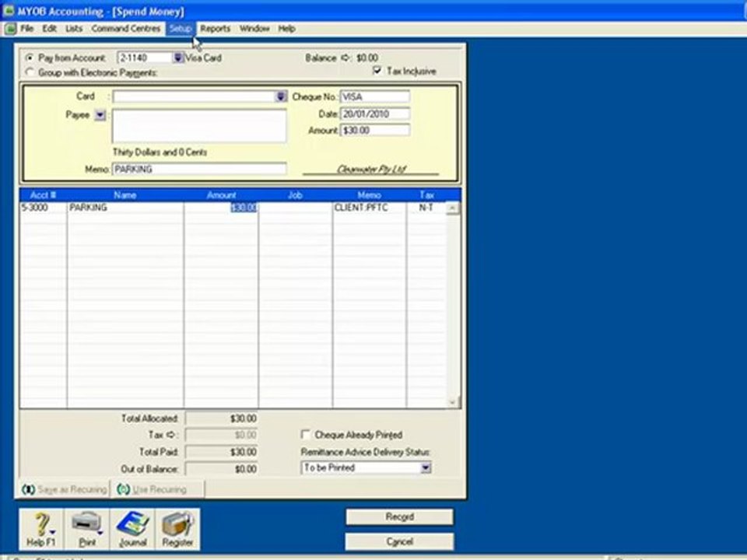
Task: Select the highlighted $30.00 amount cell
Action: click(221, 208)
